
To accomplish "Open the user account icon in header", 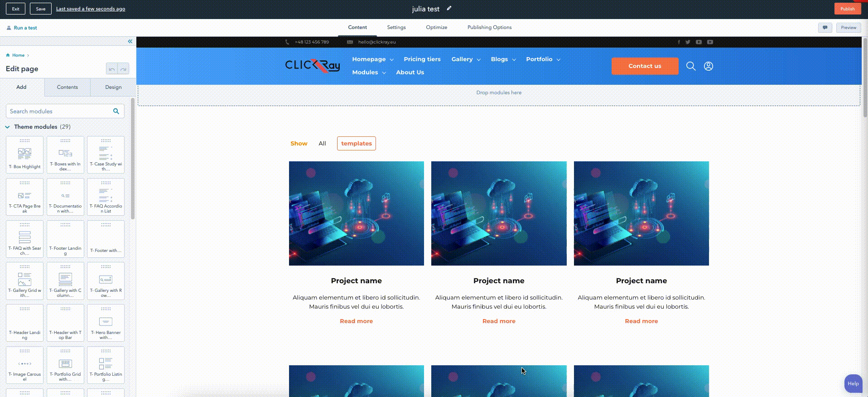I will point(709,66).
